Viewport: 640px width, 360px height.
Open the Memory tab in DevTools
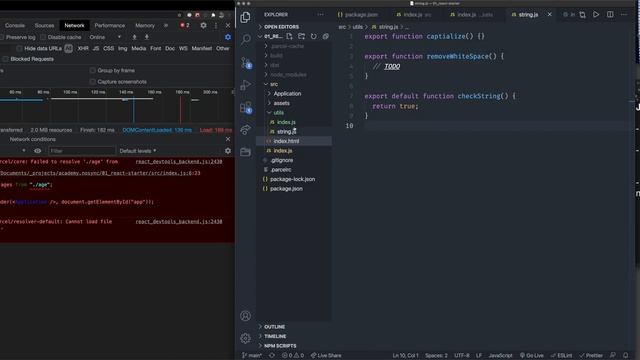pos(145,25)
